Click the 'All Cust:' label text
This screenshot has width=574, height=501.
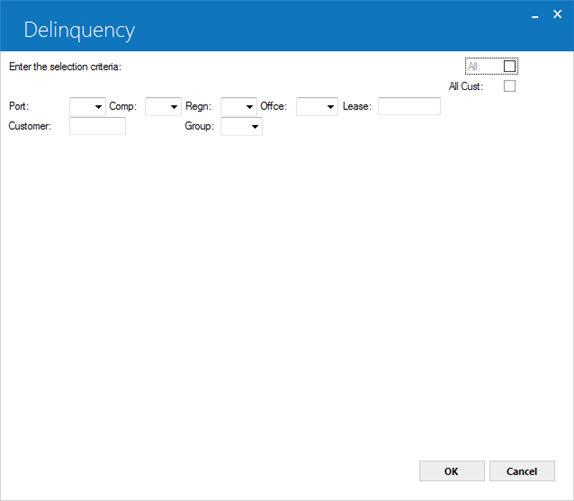pyautogui.click(x=466, y=86)
